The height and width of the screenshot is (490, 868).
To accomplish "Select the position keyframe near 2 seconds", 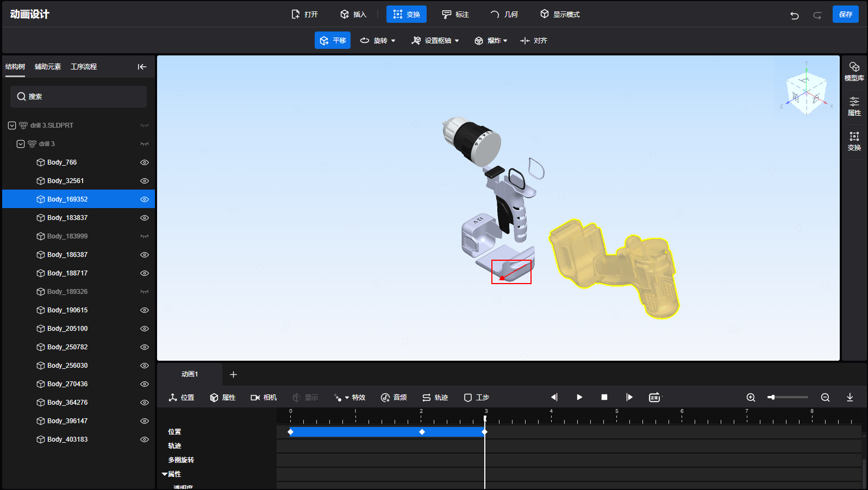I will pyautogui.click(x=422, y=432).
